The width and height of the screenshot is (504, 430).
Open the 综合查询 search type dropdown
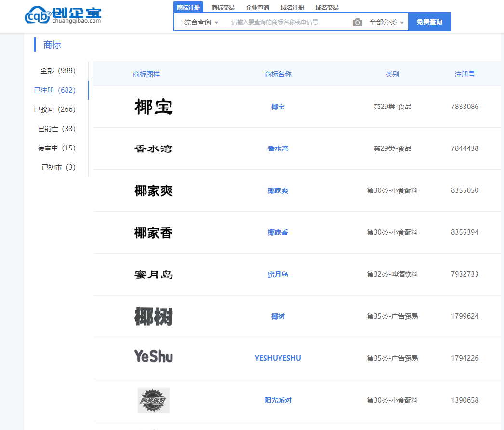click(201, 22)
